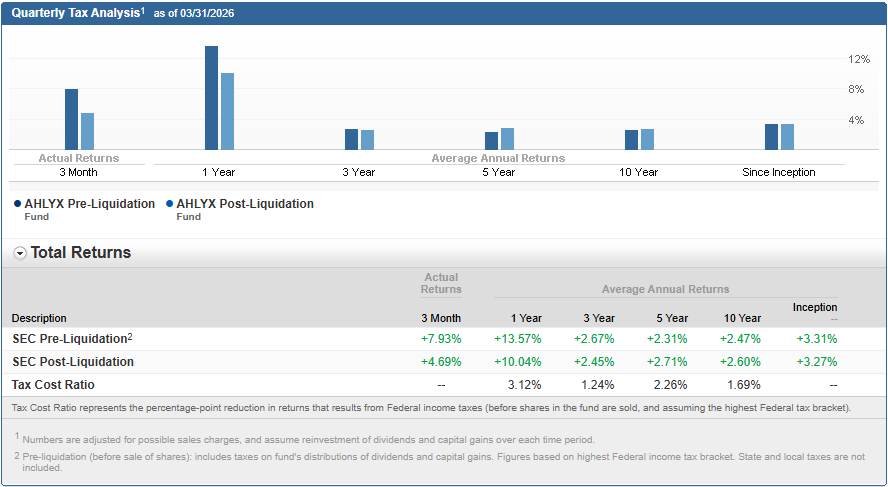Collapse the Total Returns section
The image size is (888, 487).
[x=20, y=253]
